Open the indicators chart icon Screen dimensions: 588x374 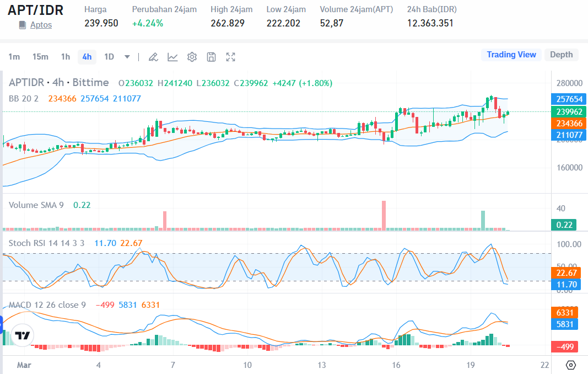coord(172,57)
